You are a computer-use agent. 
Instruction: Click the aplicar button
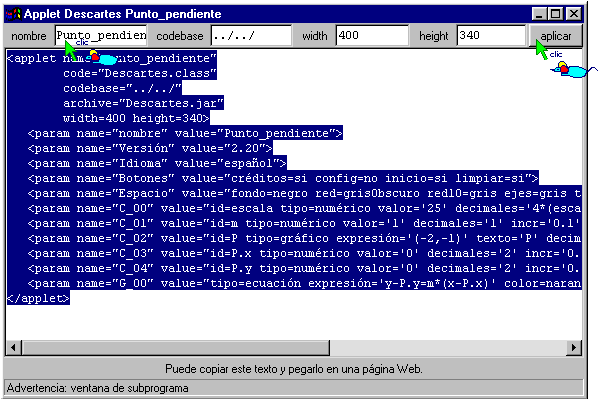tap(555, 36)
